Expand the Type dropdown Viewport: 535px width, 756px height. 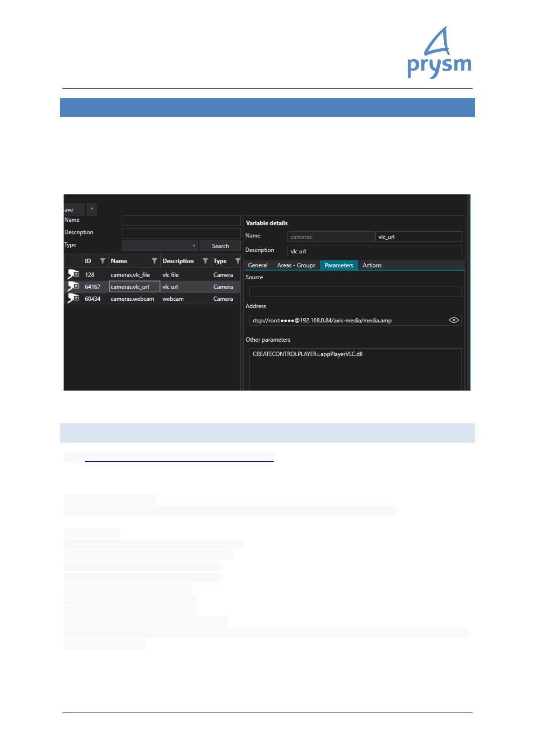point(194,246)
